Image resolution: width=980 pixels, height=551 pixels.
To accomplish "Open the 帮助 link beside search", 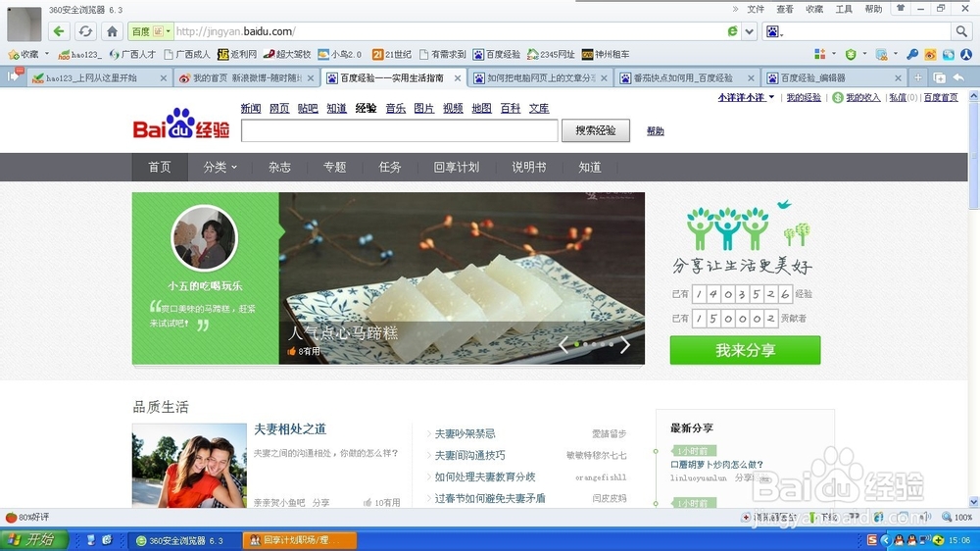I will 655,130.
